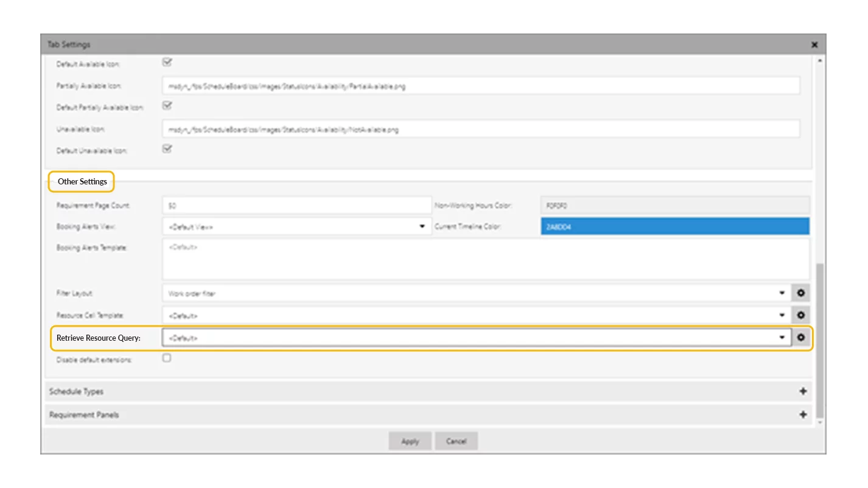
Task: Click the scrollbar up arrow
Action: tap(819, 61)
